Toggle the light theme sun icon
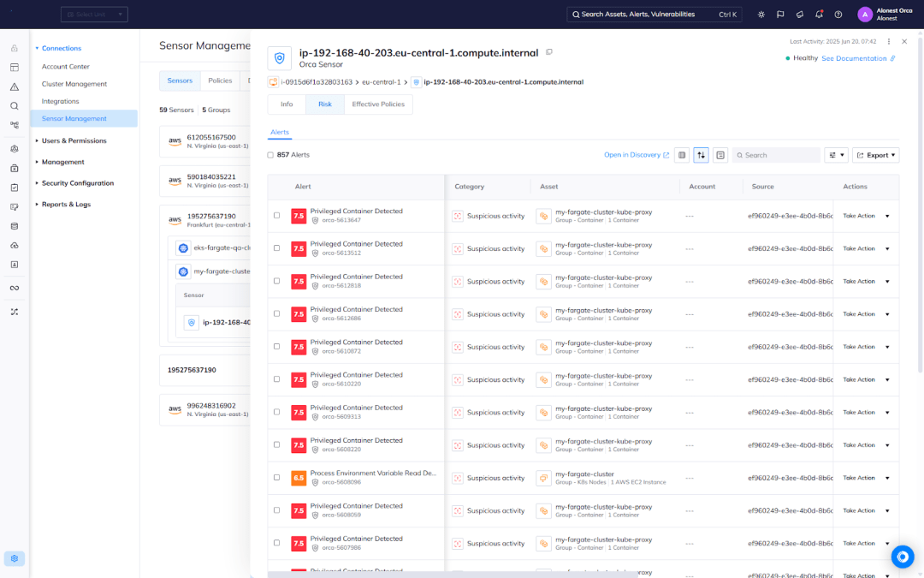 (x=761, y=15)
